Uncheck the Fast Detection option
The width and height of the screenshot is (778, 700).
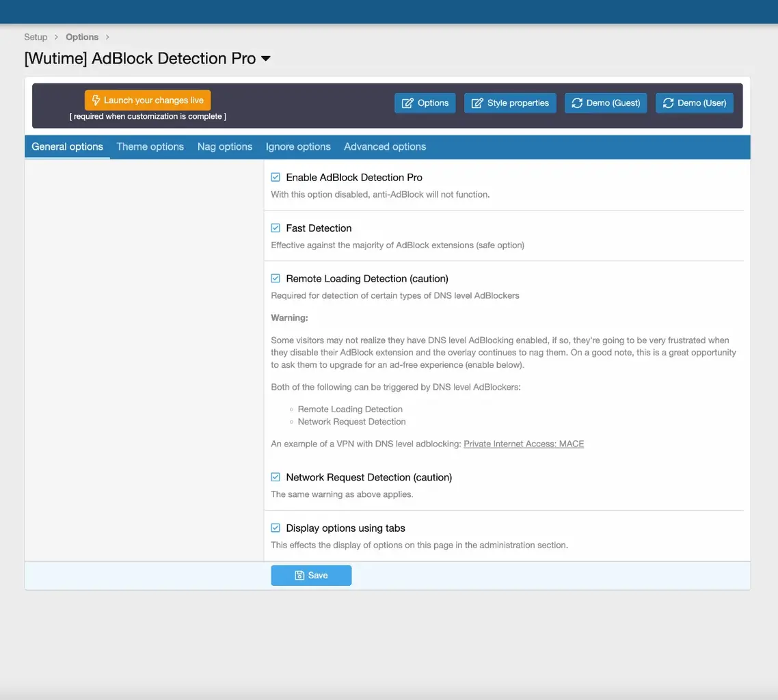[x=276, y=228]
